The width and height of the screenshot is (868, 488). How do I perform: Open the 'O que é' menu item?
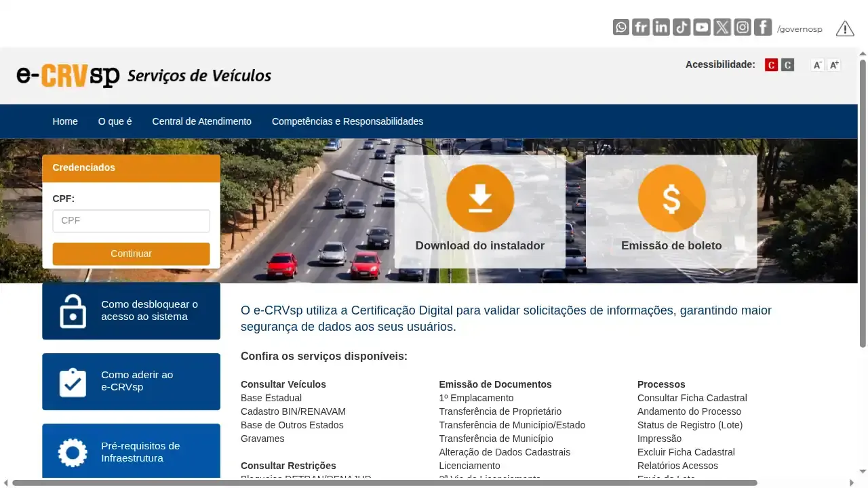click(x=115, y=121)
